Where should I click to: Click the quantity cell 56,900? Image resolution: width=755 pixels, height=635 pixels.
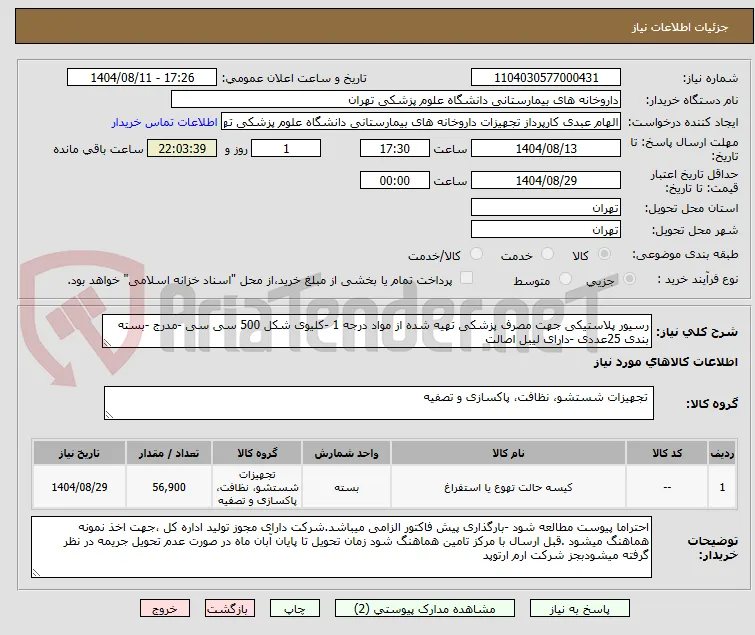(x=169, y=487)
